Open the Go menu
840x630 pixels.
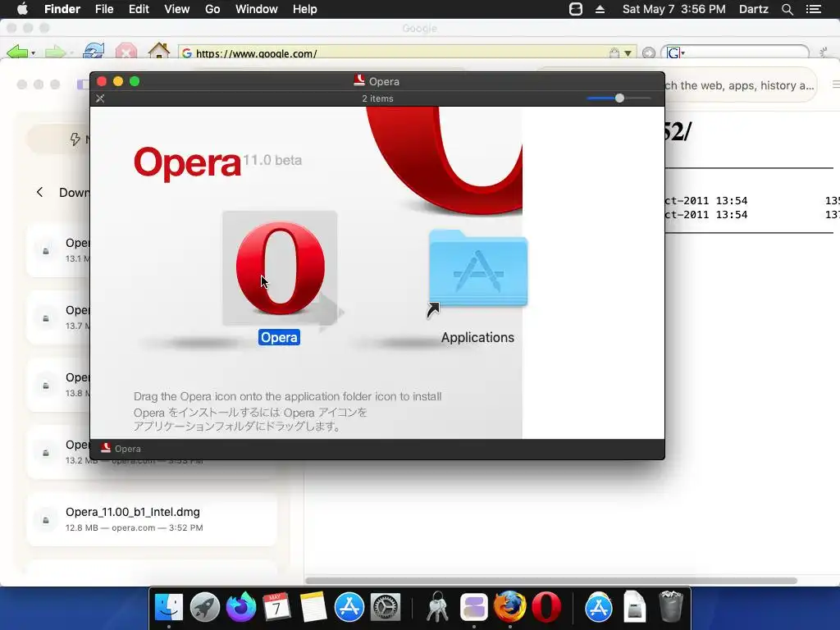click(x=212, y=9)
